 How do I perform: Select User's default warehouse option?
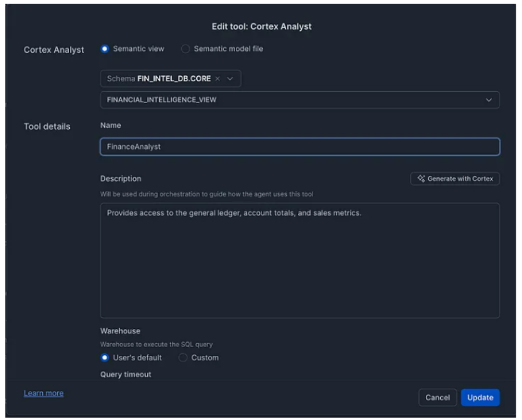coord(105,358)
